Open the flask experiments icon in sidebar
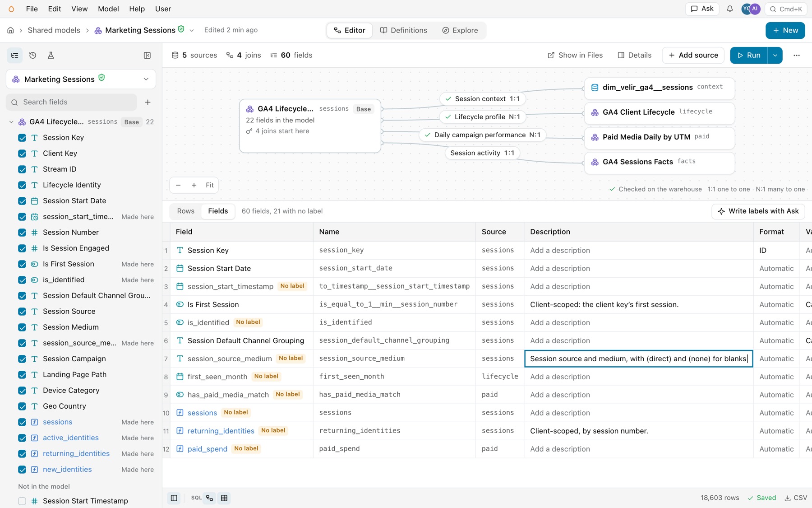The height and width of the screenshot is (508, 812). click(51, 55)
